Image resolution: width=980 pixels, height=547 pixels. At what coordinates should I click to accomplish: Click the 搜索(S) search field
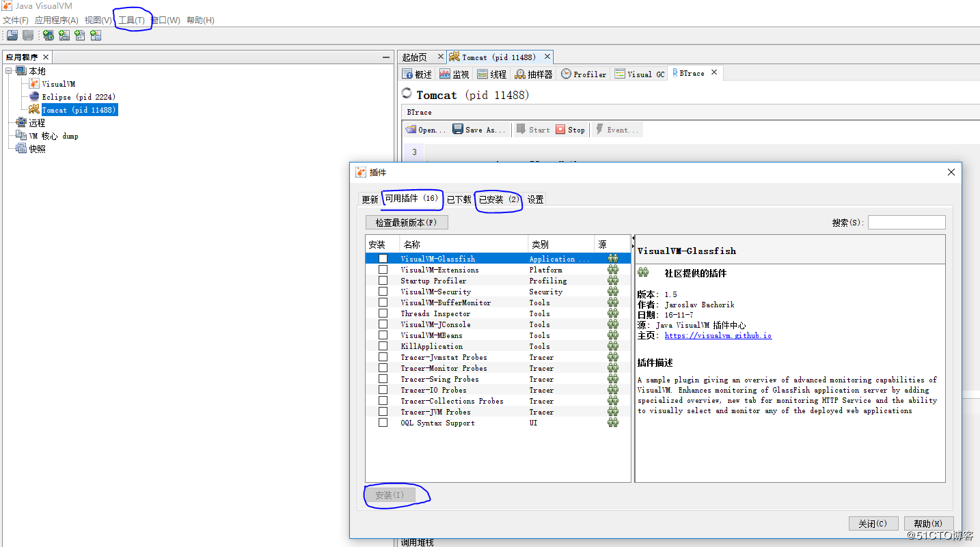point(907,222)
